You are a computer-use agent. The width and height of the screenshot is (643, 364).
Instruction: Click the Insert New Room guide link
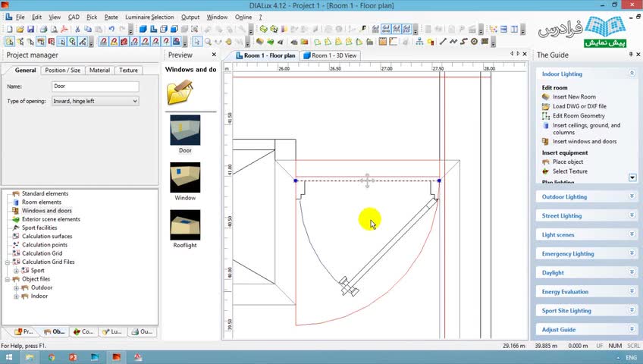point(574,97)
